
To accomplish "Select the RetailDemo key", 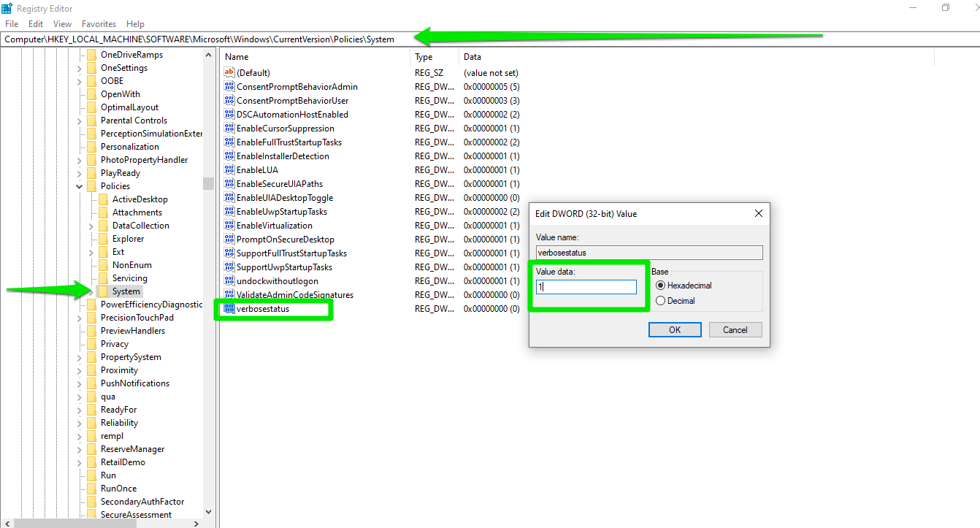I will pos(123,462).
